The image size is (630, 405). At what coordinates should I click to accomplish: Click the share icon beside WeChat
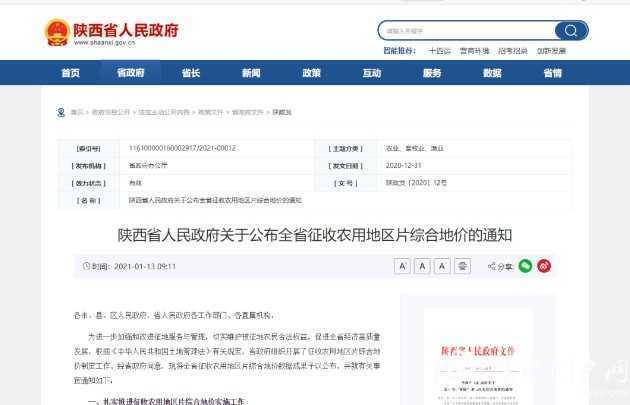point(493,266)
